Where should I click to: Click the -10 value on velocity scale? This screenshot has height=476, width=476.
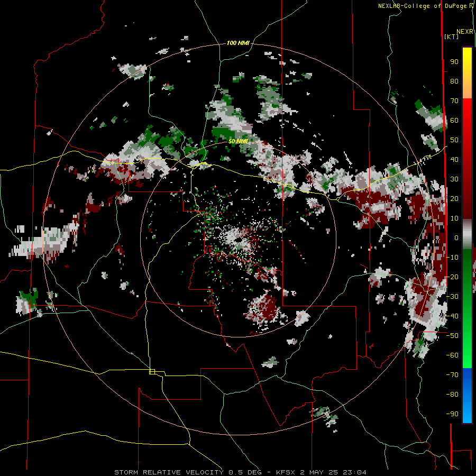(452, 258)
